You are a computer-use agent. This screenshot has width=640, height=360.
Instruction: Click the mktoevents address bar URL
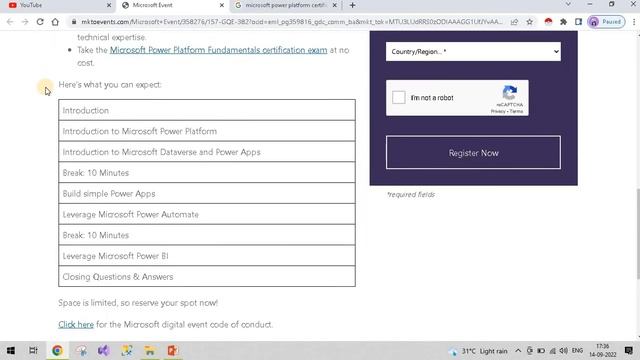click(291, 22)
